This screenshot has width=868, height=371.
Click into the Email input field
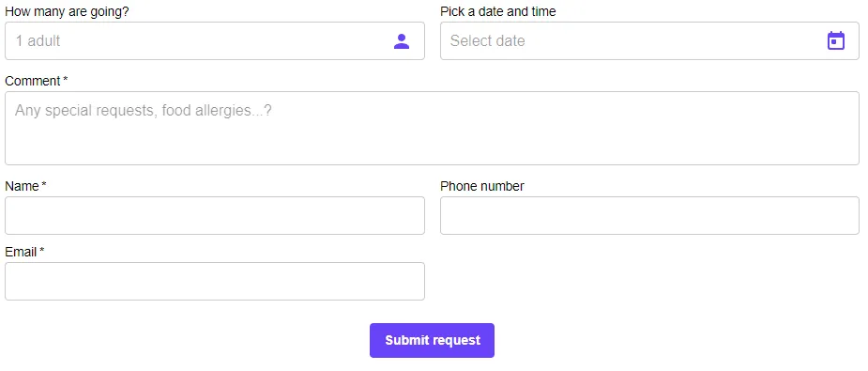(x=215, y=281)
